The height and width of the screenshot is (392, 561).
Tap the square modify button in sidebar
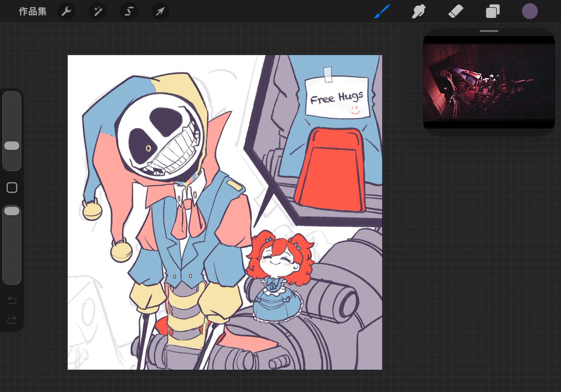[12, 188]
